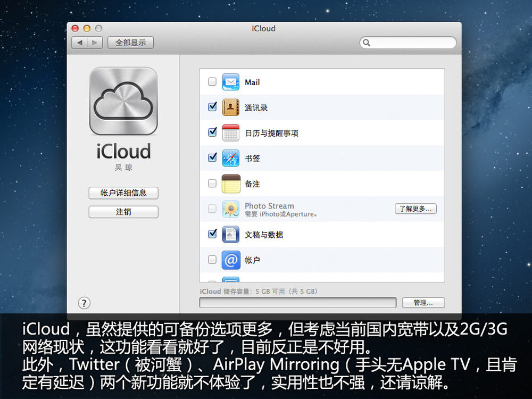
Task: Click the iCloud 储存容量 status text
Action: (x=259, y=292)
